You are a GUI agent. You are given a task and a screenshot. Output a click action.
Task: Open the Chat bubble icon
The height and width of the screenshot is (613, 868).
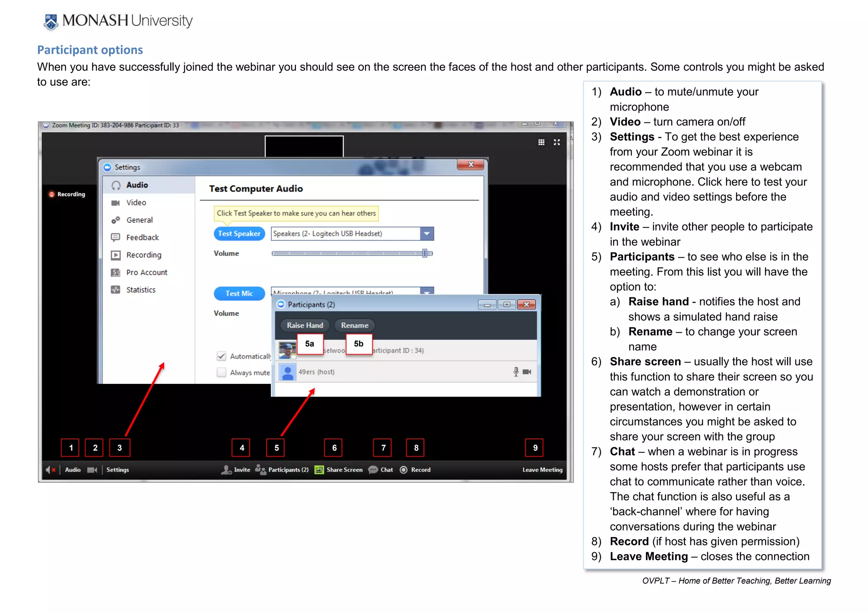point(373,470)
